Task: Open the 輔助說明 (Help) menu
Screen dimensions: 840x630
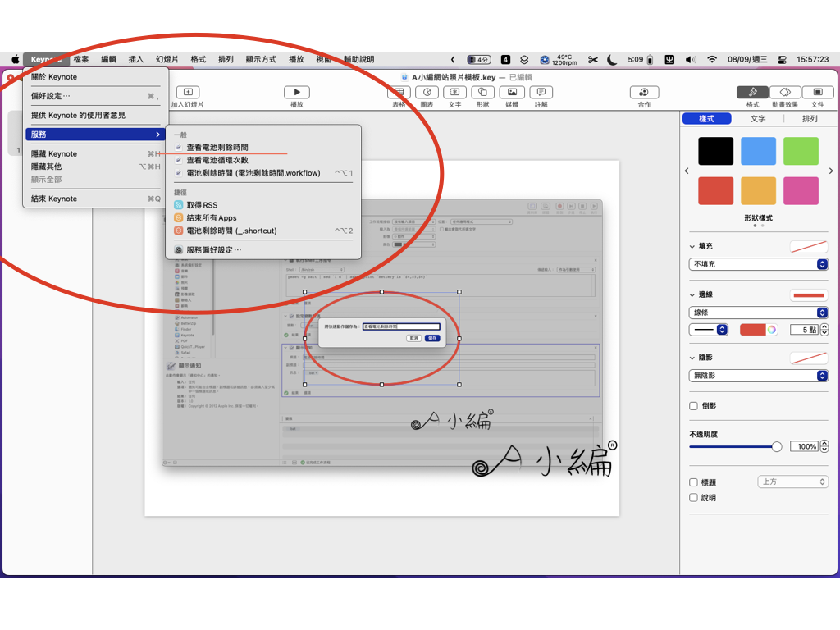Action: click(x=359, y=59)
